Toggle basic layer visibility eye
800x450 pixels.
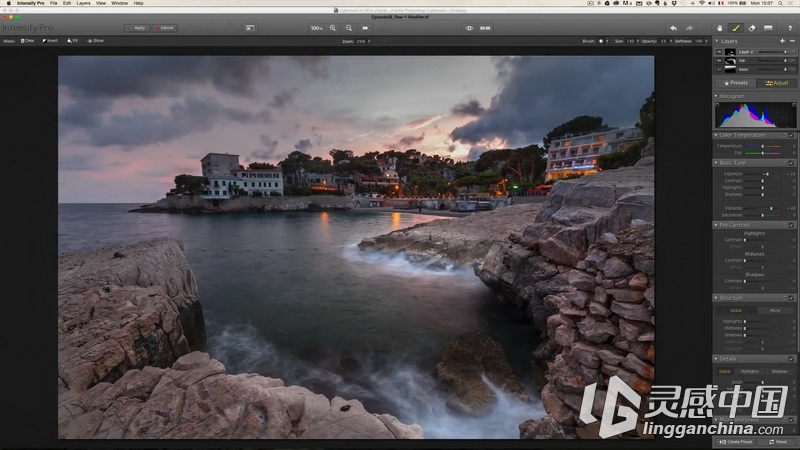[719, 69]
